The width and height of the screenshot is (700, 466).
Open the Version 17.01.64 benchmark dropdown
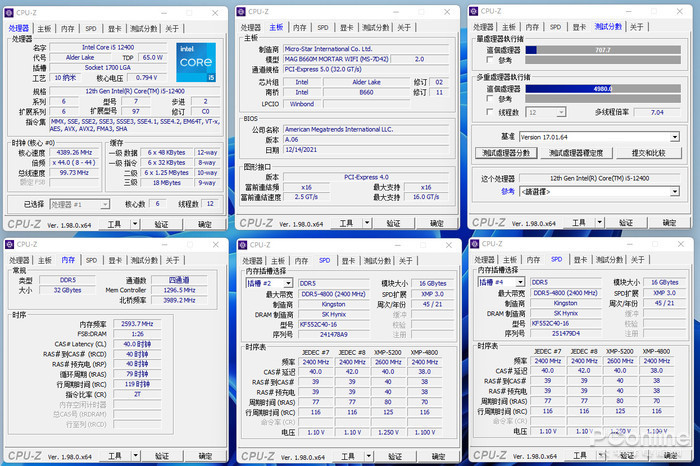599,137
